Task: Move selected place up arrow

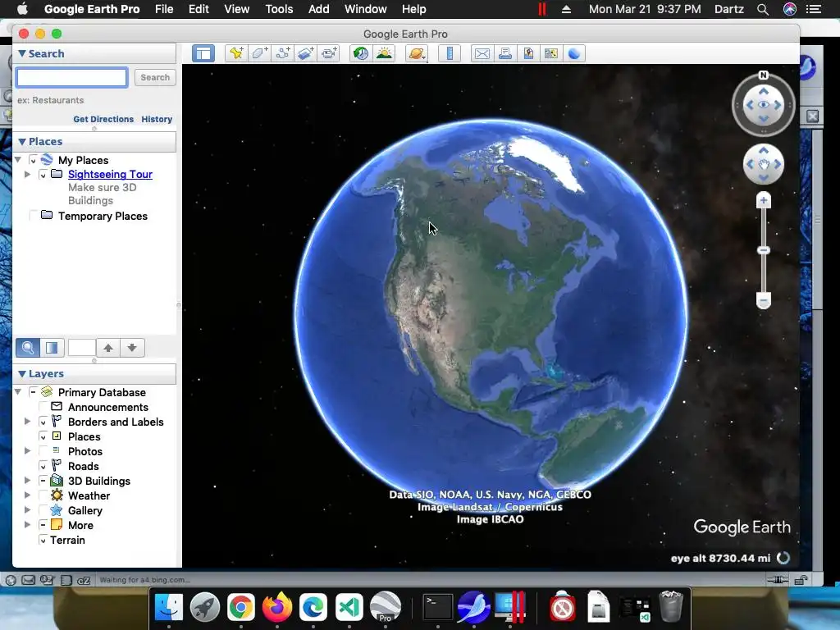Action: (108, 348)
